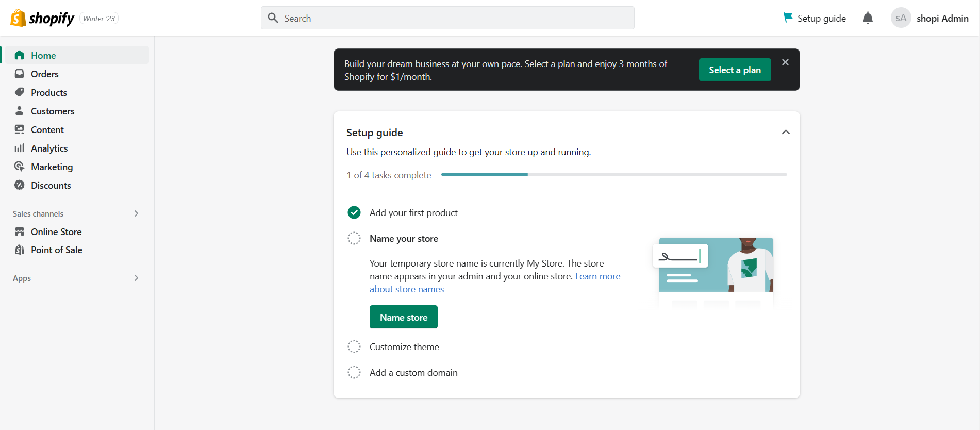Click the Marketing target icon
Screen dimensions: 980x430
click(20, 167)
